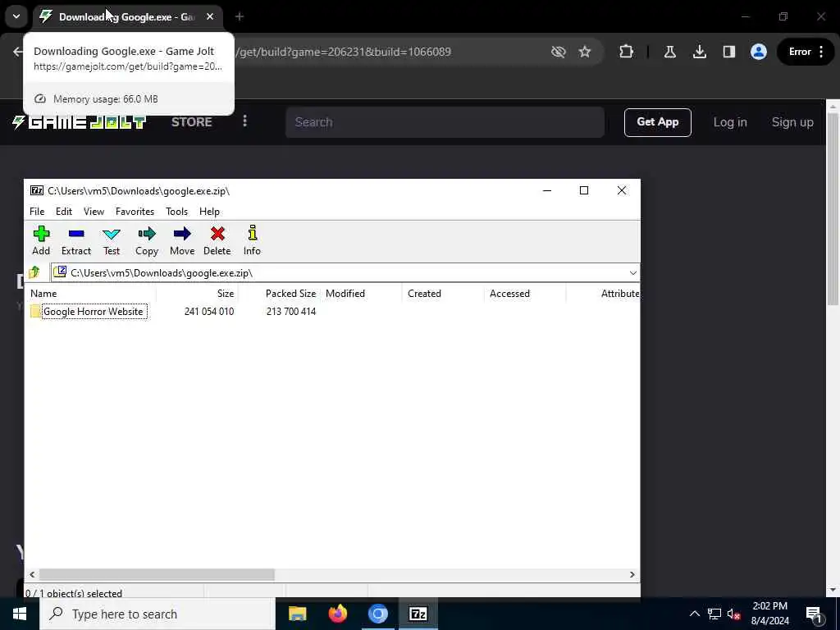Extract files with the Extract icon
The height and width of the screenshot is (630, 840).
click(76, 240)
